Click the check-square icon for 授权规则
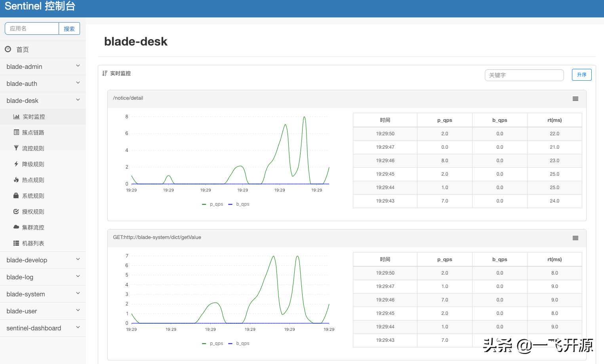 click(x=16, y=211)
